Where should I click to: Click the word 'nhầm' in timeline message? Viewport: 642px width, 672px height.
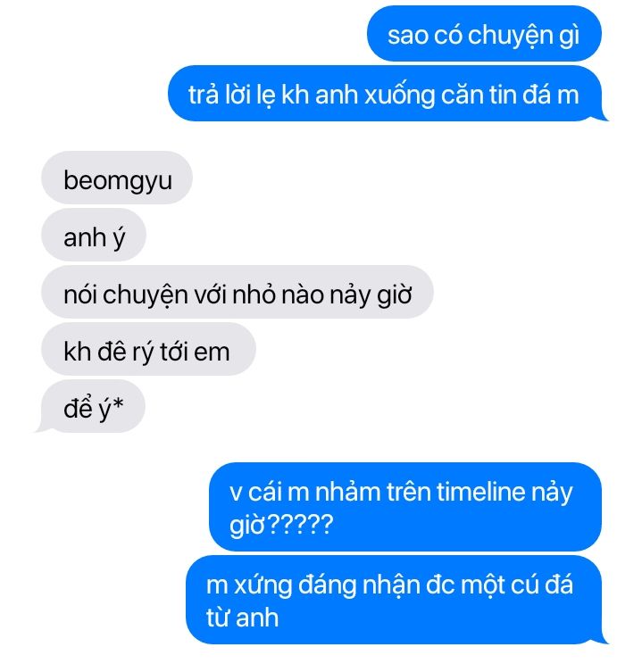(x=347, y=491)
